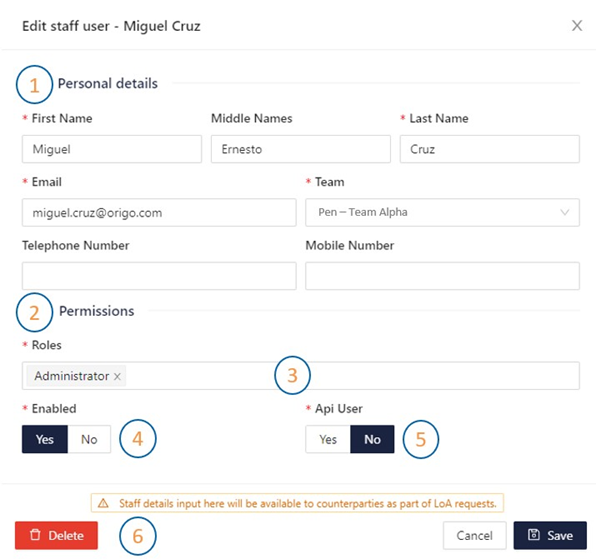Click the Email input field
This screenshot has width=596, height=559.
[159, 212]
